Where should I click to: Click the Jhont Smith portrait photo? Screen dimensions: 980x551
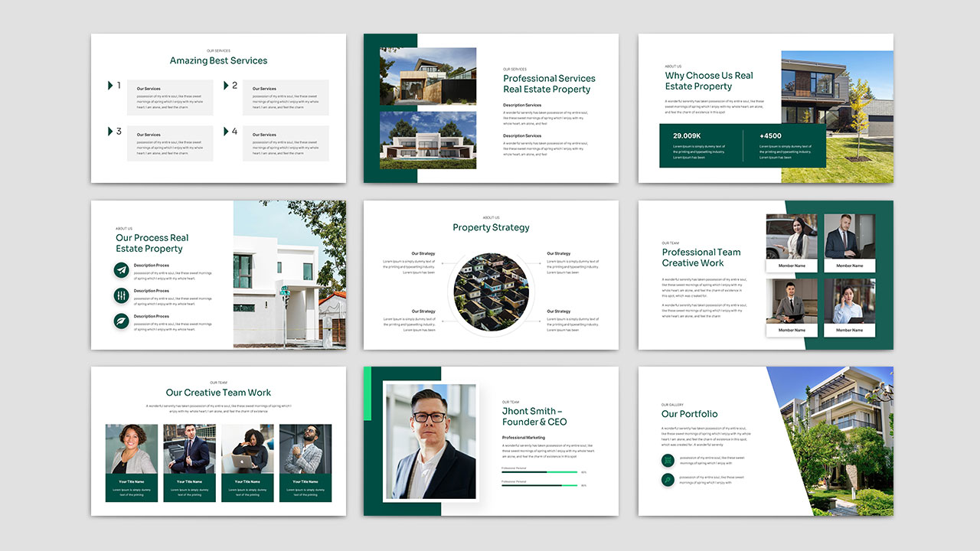[430, 442]
